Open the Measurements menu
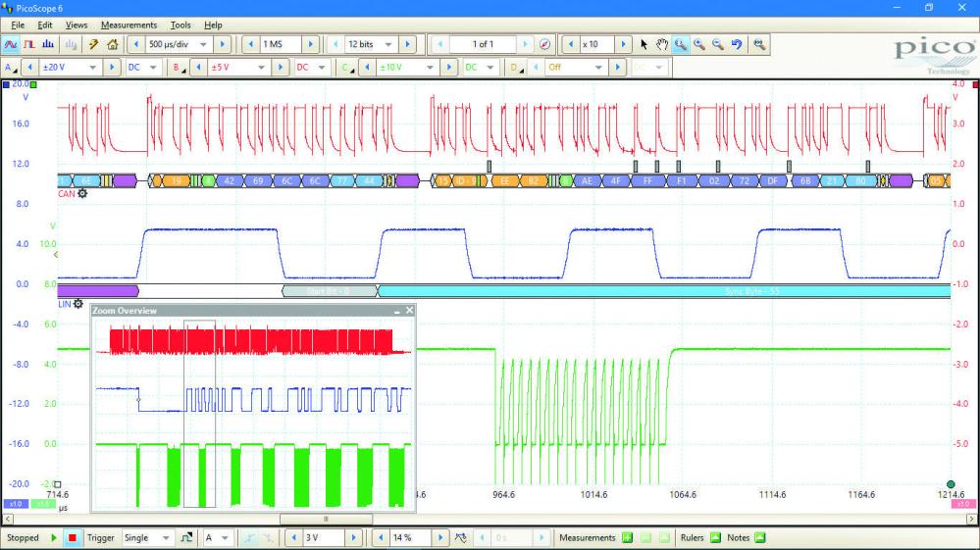 coord(129,25)
